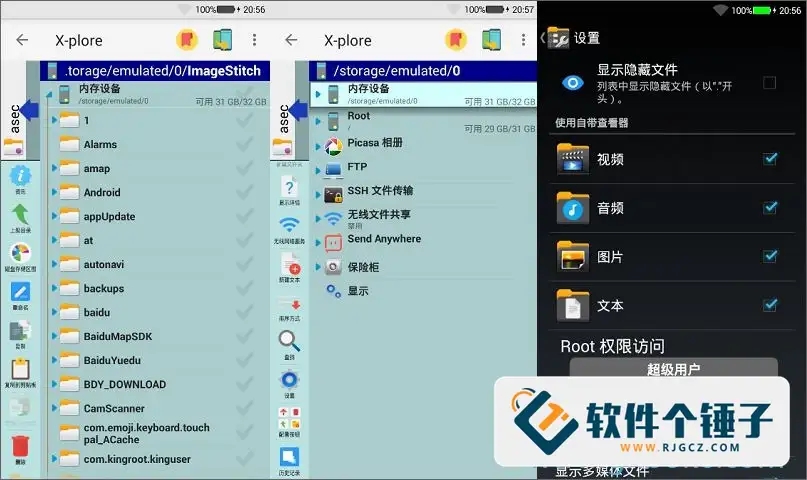807x480 pixels.
Task: Mark the Android folder checkmark
Action: coord(244,192)
